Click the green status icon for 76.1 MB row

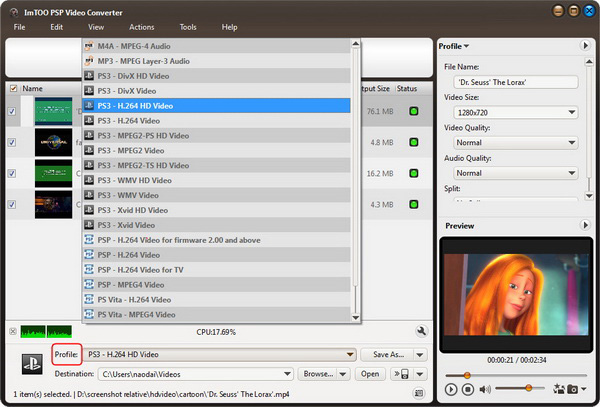pos(414,111)
